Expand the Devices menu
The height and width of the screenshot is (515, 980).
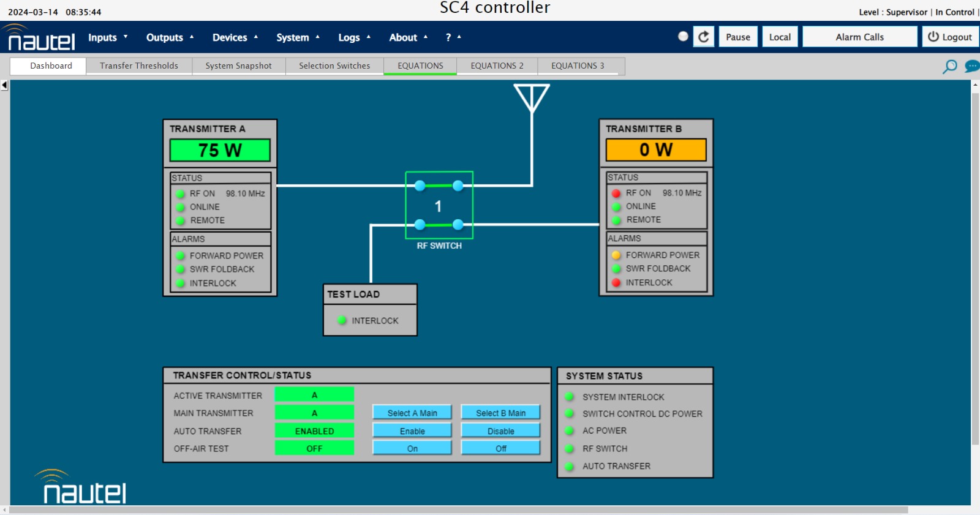(x=235, y=37)
